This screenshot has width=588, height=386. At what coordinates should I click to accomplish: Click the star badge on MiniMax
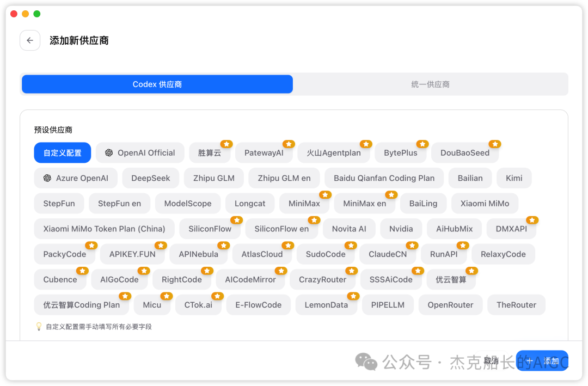(326, 195)
